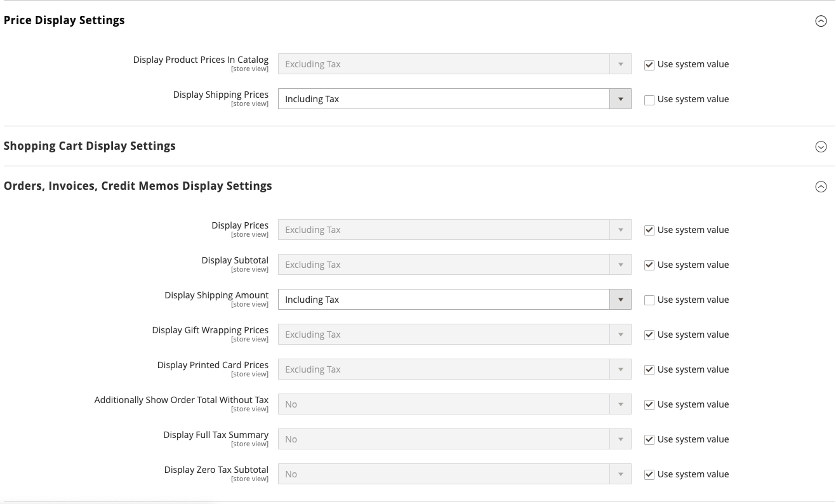The height and width of the screenshot is (504, 836).
Task: Click the Display Full Tax Summary label
Action: pos(216,435)
